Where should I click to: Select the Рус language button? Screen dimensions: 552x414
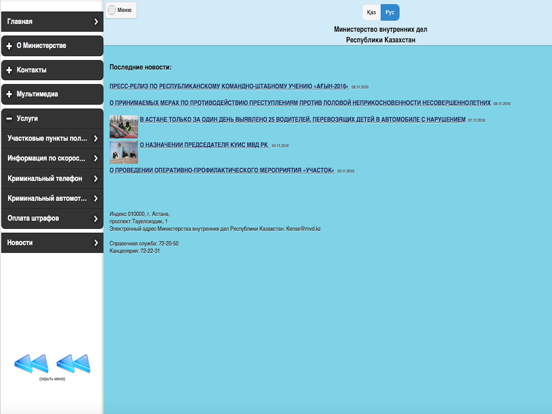click(x=390, y=12)
